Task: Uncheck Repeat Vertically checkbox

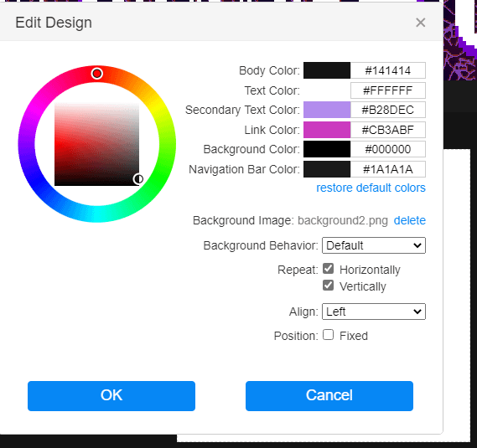Action: point(329,286)
